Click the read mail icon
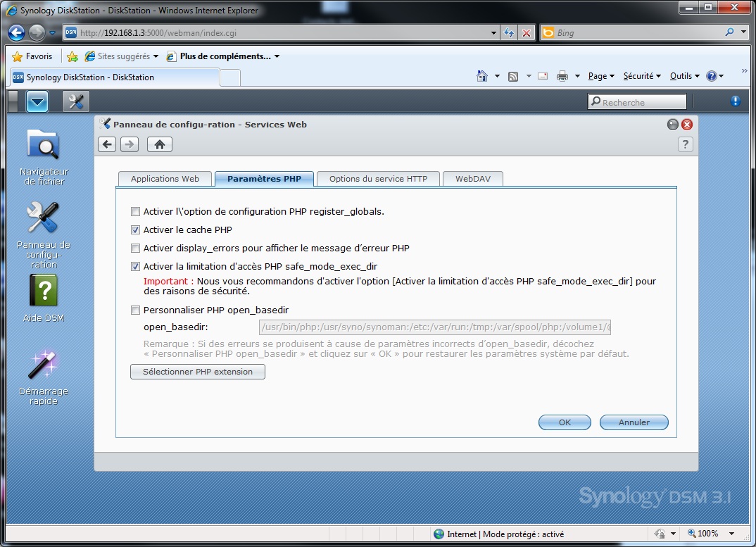The width and height of the screenshot is (756, 547). tap(543, 76)
